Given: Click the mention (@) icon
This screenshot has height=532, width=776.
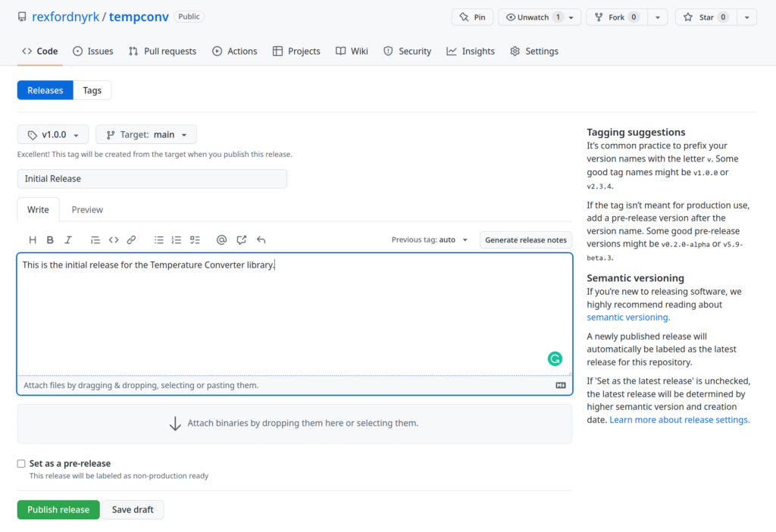Looking at the screenshot, I should pyautogui.click(x=221, y=239).
